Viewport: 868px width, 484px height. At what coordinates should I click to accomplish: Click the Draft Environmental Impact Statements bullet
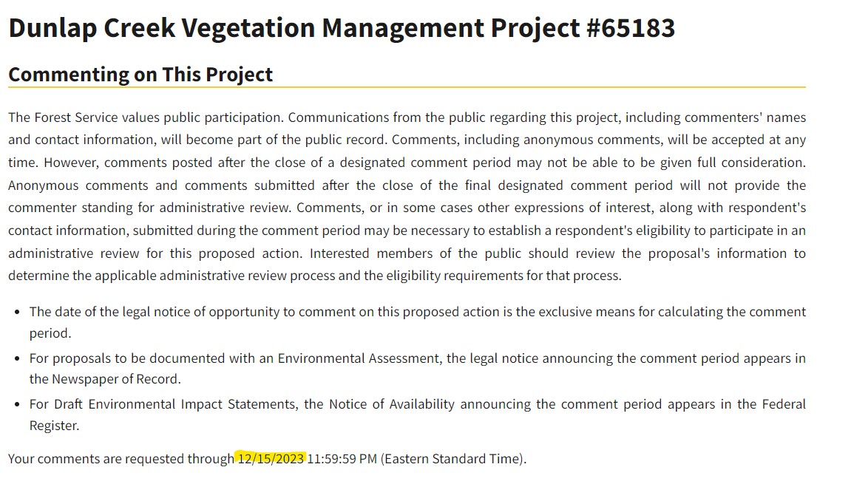coord(418,404)
